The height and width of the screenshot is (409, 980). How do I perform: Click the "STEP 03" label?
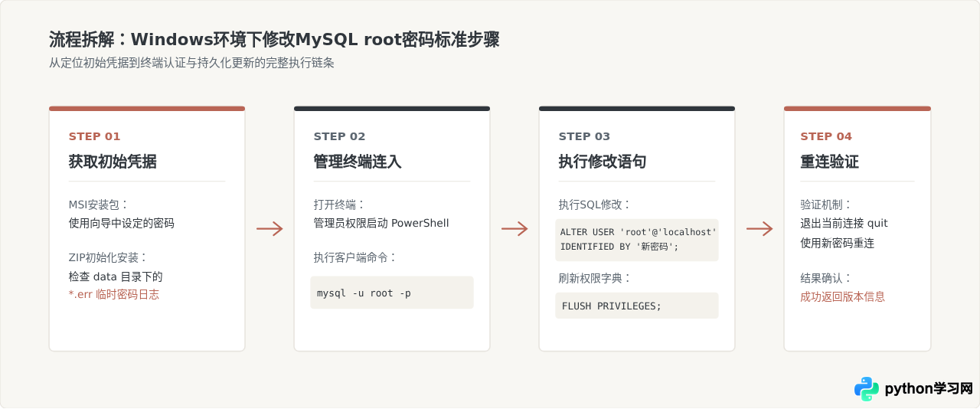(x=585, y=136)
